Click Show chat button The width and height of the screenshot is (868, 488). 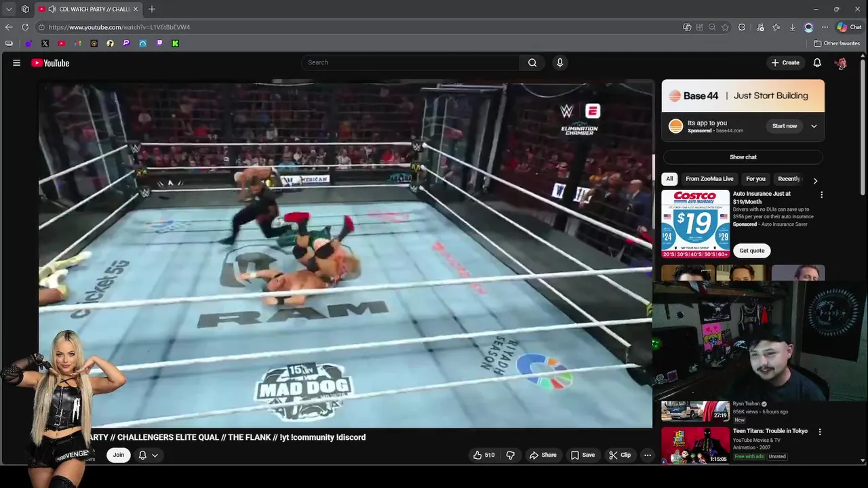[743, 157]
